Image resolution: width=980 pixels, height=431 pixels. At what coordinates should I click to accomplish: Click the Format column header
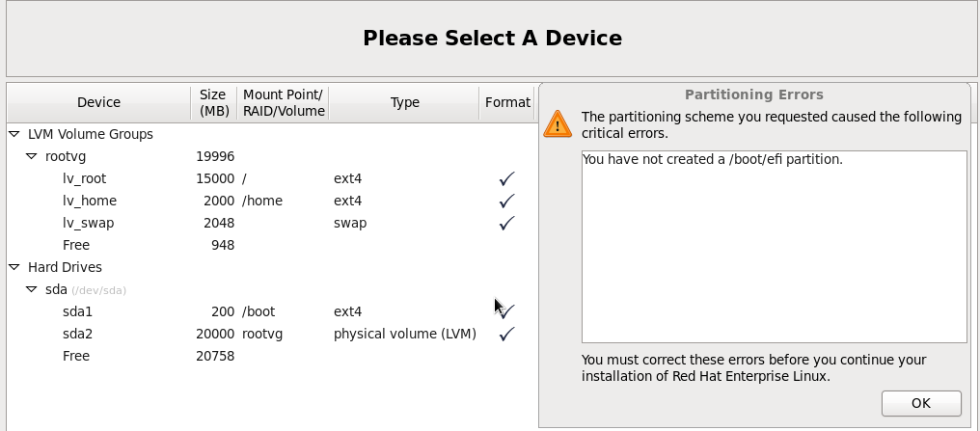click(x=507, y=102)
